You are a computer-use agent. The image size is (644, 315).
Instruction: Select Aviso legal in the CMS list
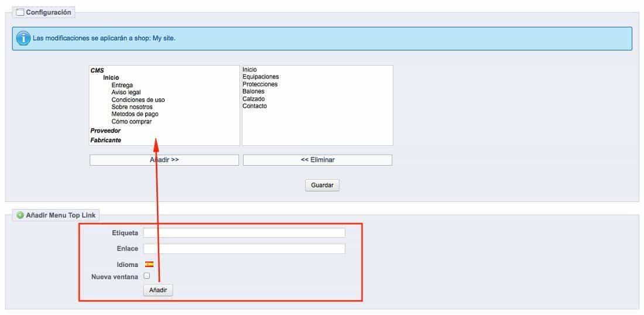tap(126, 93)
